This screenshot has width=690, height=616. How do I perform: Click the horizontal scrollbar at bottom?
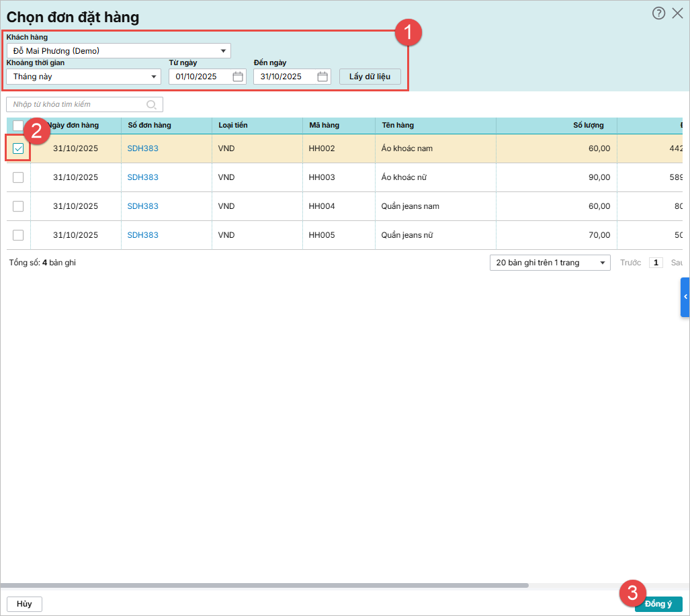coord(269,586)
